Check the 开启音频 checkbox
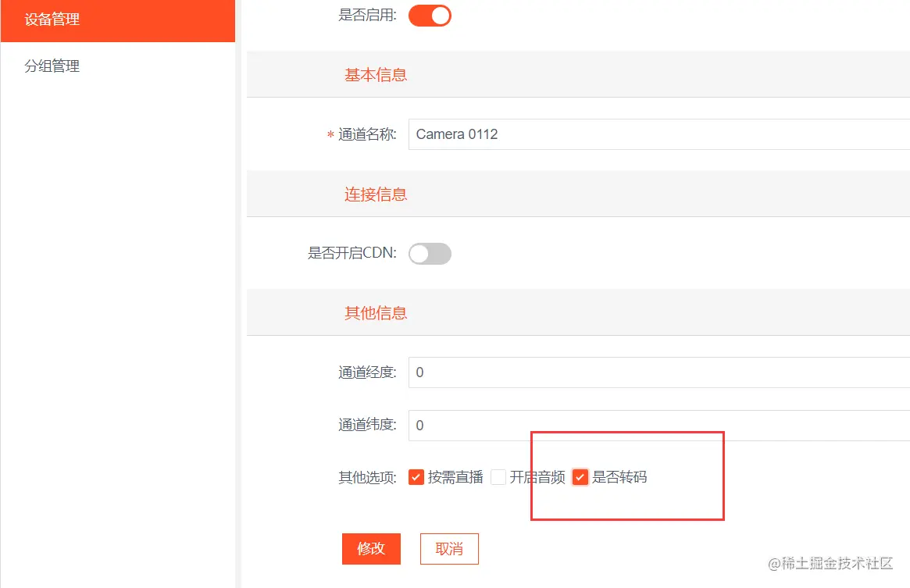This screenshot has width=910, height=588. [x=498, y=477]
